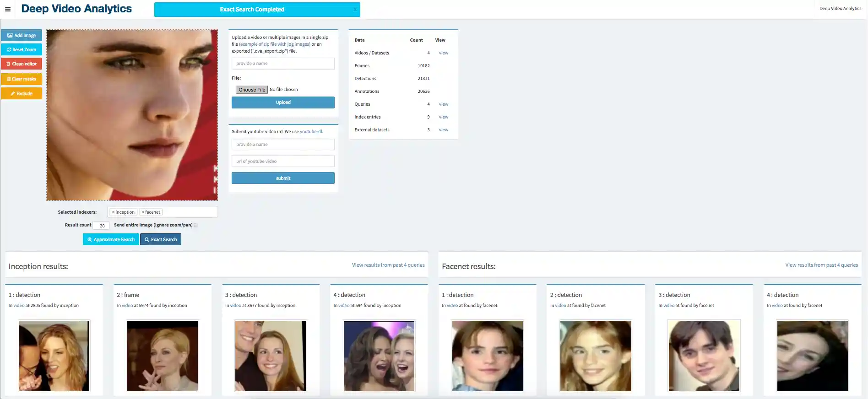Click the Add Image button
The image size is (868, 399).
pos(22,35)
